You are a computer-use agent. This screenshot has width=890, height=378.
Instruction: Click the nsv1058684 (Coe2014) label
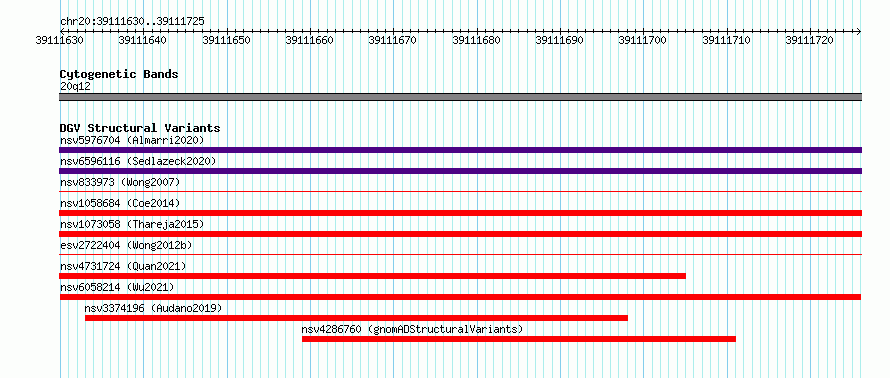click(x=120, y=203)
